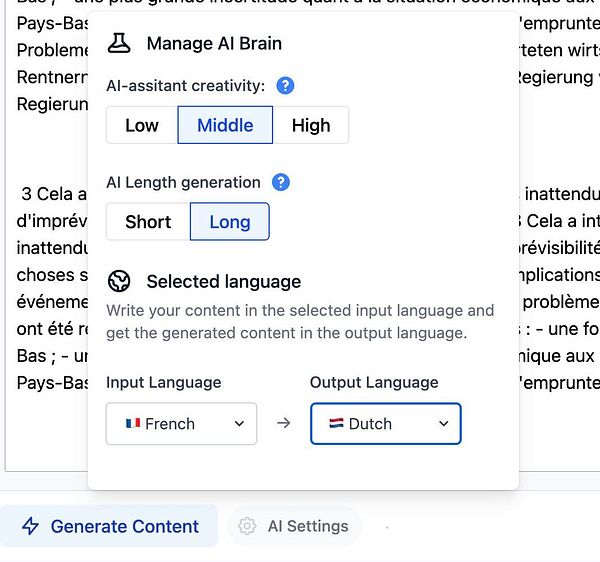Viewport: 600px width, 562px height.
Task: Click the lightning bolt icon on Generate Content
Action: pos(31,526)
